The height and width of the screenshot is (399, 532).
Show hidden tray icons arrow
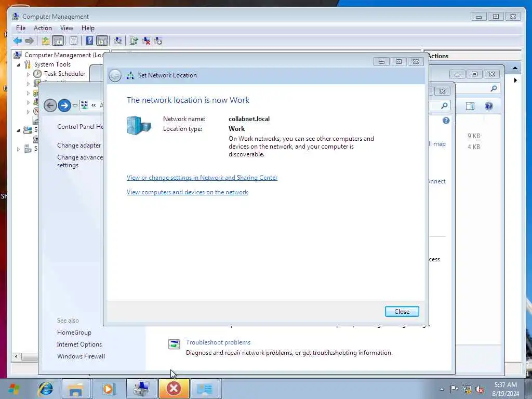tap(442, 389)
